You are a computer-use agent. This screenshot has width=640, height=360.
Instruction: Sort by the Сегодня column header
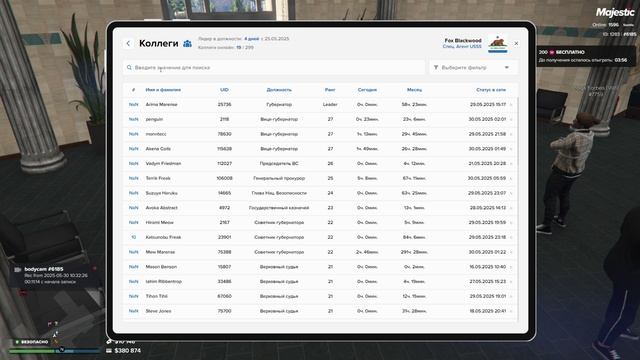click(x=367, y=90)
